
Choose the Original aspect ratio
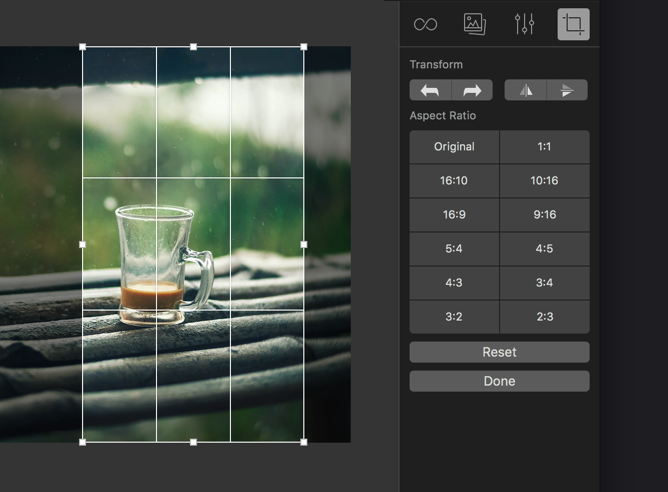[x=454, y=147]
